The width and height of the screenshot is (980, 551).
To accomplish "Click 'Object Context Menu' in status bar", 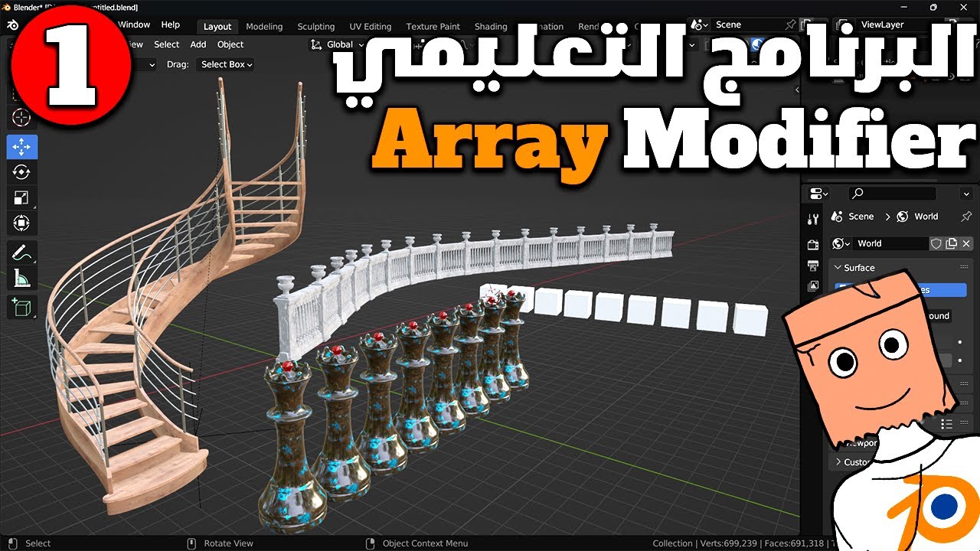I will pyautogui.click(x=425, y=543).
